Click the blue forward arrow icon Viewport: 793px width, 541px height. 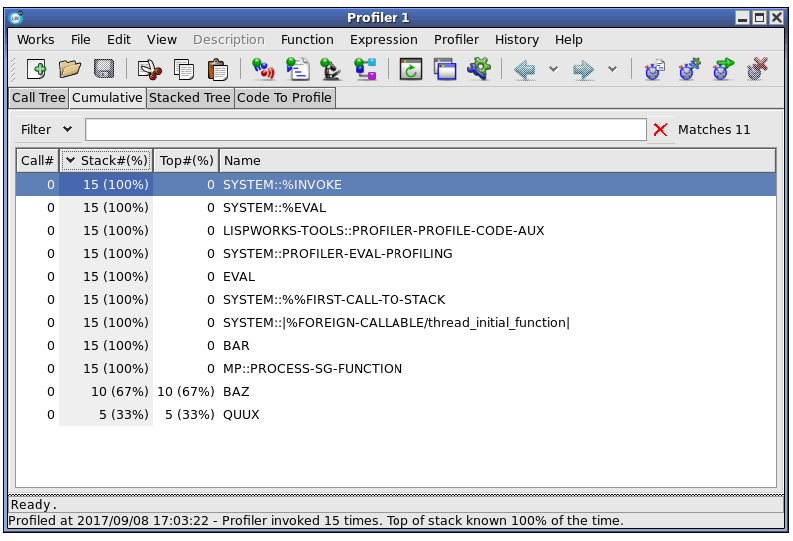click(584, 69)
